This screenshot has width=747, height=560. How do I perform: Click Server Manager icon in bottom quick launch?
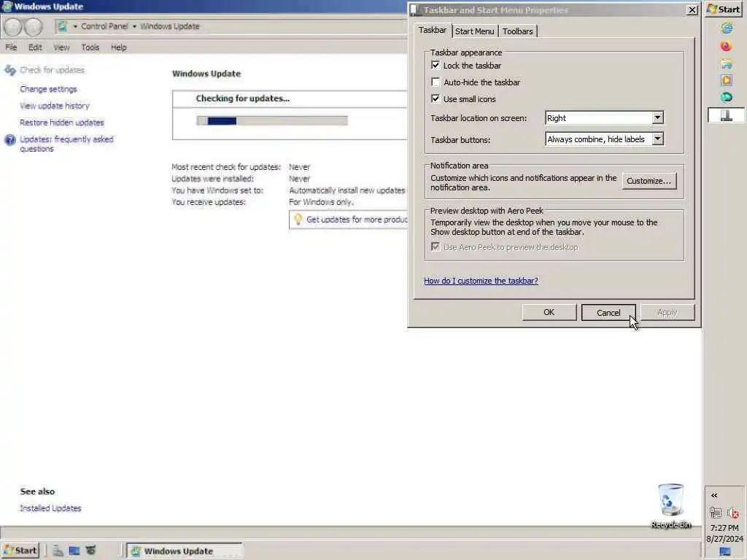pyautogui.click(x=58, y=551)
